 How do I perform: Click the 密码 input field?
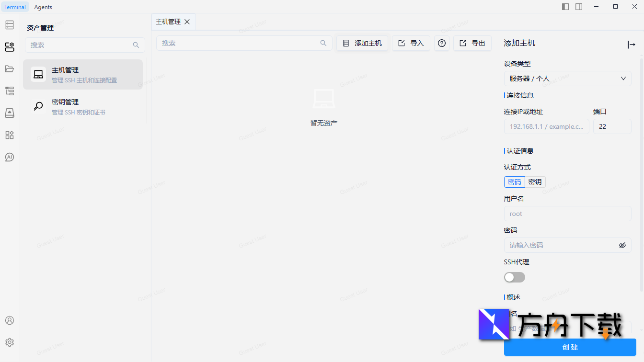point(568,245)
